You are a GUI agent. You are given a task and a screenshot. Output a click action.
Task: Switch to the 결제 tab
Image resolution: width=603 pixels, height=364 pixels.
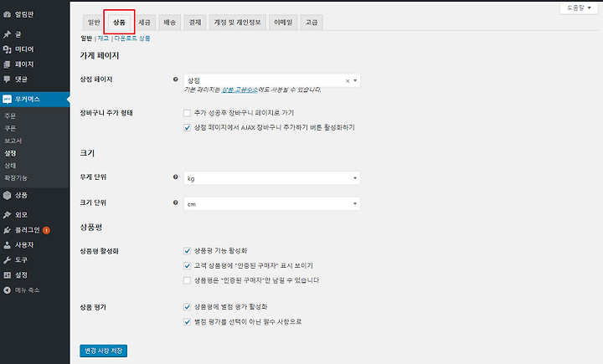[x=195, y=23]
